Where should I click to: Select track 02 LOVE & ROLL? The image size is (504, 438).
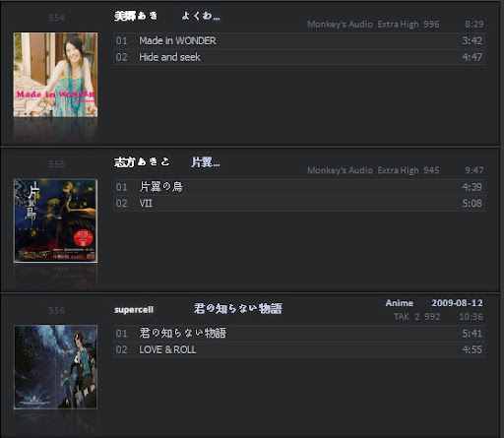tap(299, 349)
